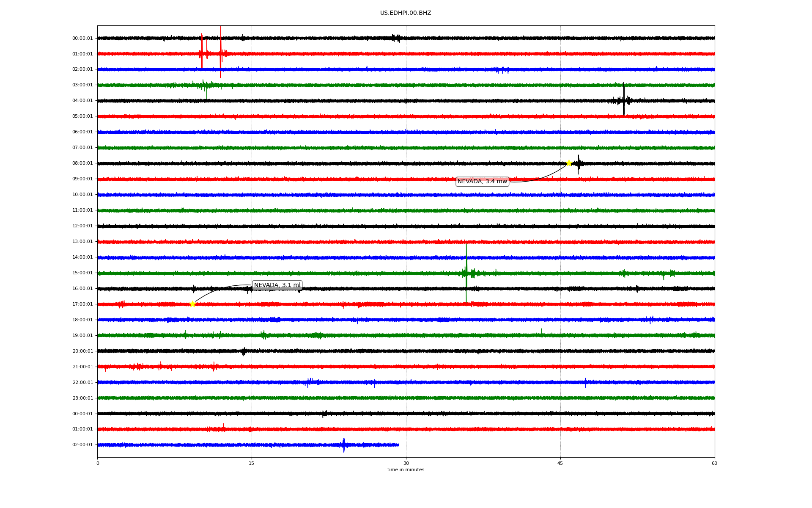
Task: Click the US.EDHPI.00.BHZ plot title
Action: pos(406,13)
